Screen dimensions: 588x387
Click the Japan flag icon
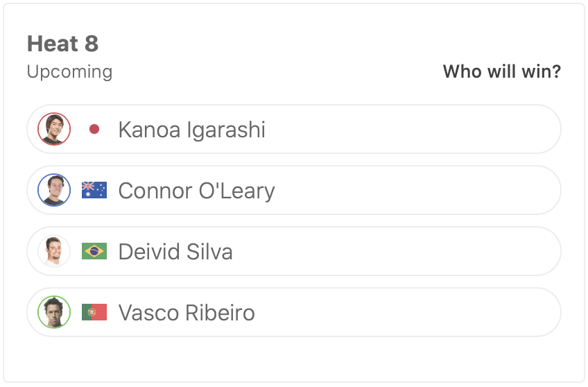[x=94, y=129]
